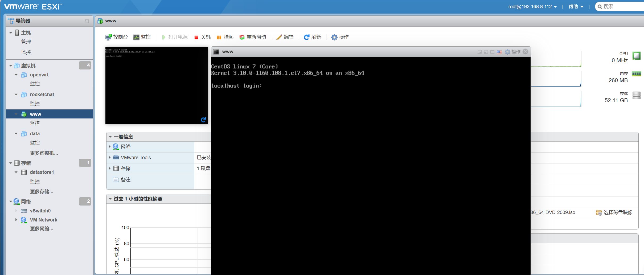Click the 挂起 suspend button
Viewport: 644px width, 275px height.
(225, 37)
